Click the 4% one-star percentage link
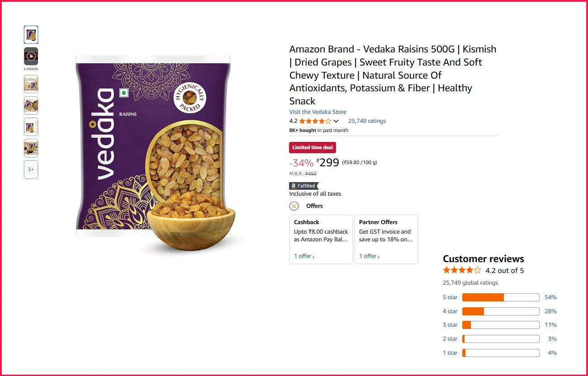 click(x=552, y=353)
